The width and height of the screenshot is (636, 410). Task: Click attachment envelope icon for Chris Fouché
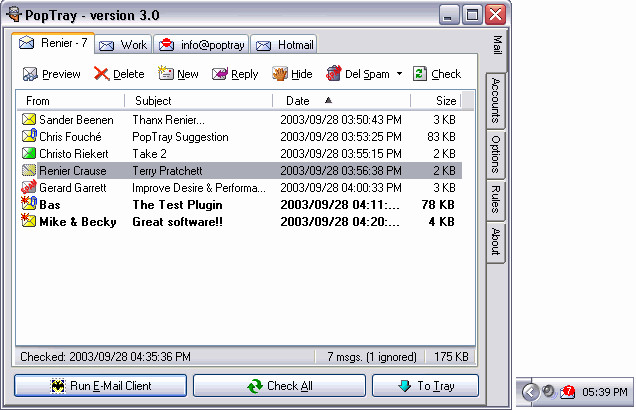(29, 136)
